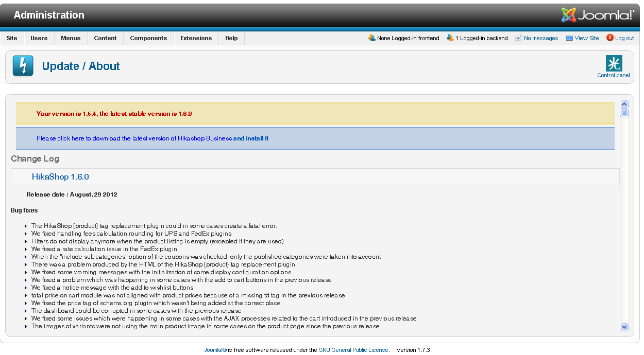Click line about AJAX processes related to cart
The width and height of the screenshot is (644, 355).
224,318
